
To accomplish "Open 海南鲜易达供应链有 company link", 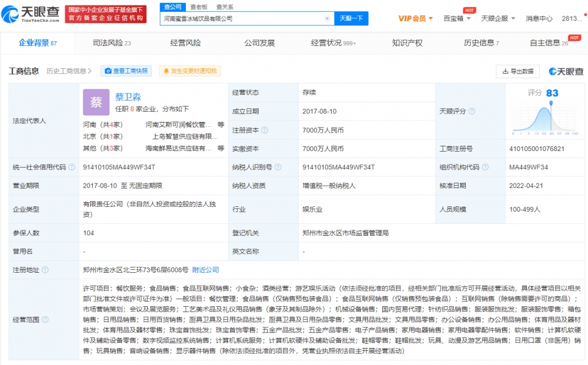I will pos(179,148).
